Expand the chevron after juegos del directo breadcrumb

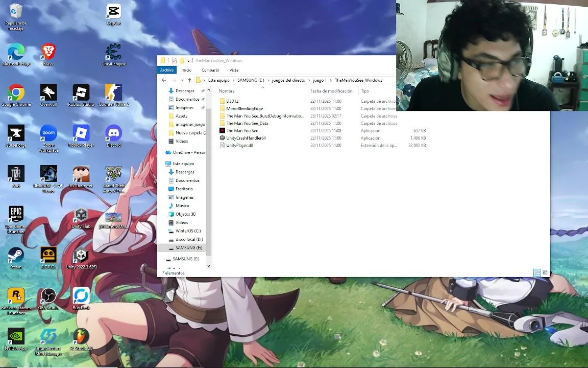coord(309,80)
